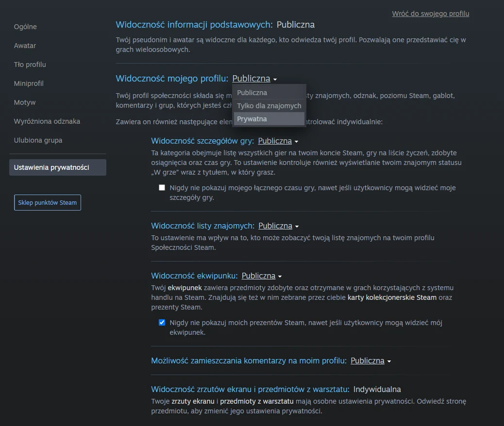Open the profile comments visibility dropdown
504x426 pixels.
coord(370,360)
